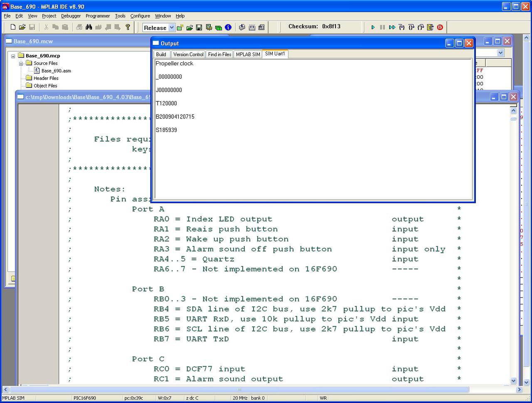Viewport: 532px width, 403px height.
Task: Click the 'S185939' line in output
Action: coord(166,130)
